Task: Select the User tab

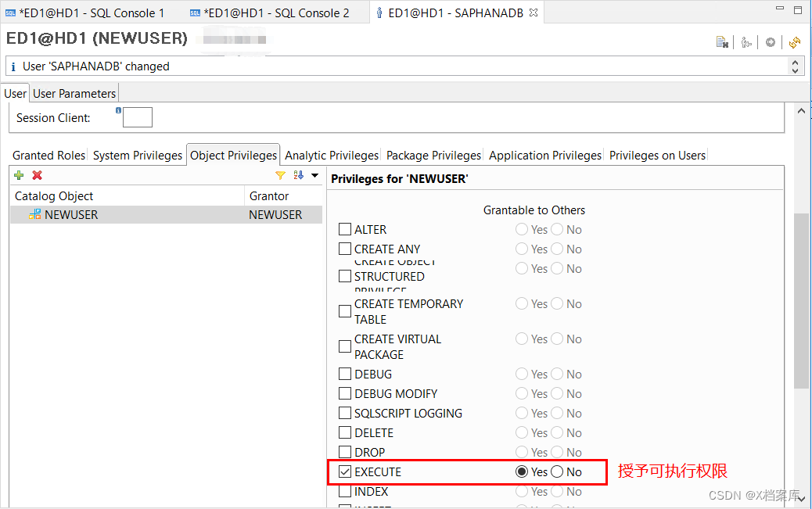Action: [x=15, y=94]
